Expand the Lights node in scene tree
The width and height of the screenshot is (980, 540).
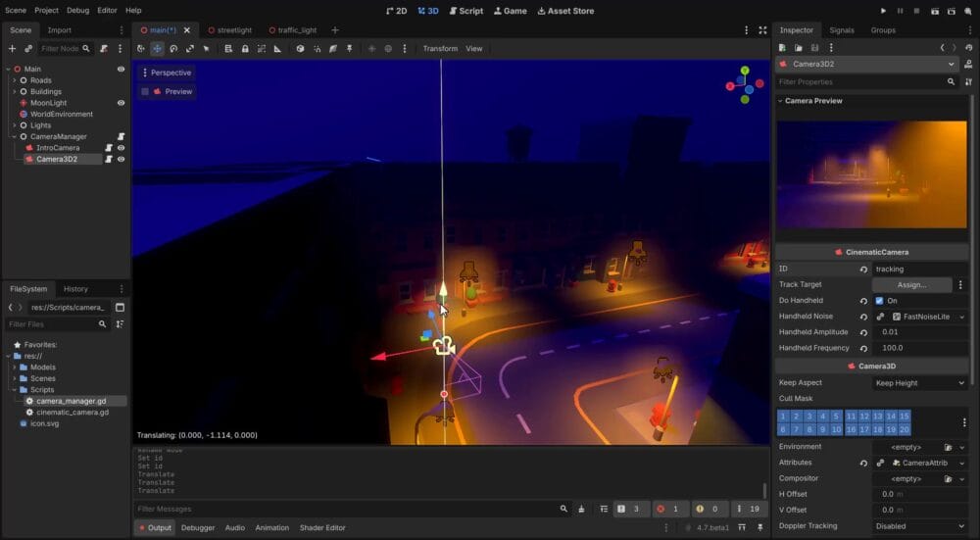[15, 125]
